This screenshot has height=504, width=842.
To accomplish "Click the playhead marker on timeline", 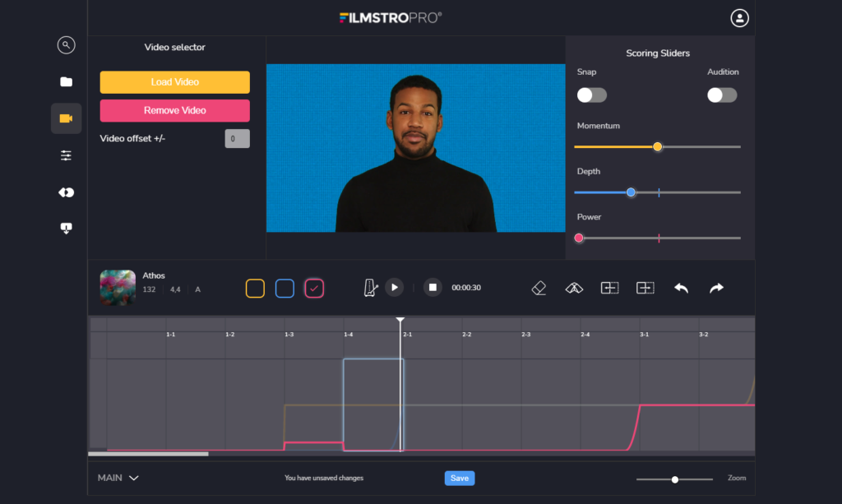I will point(400,320).
